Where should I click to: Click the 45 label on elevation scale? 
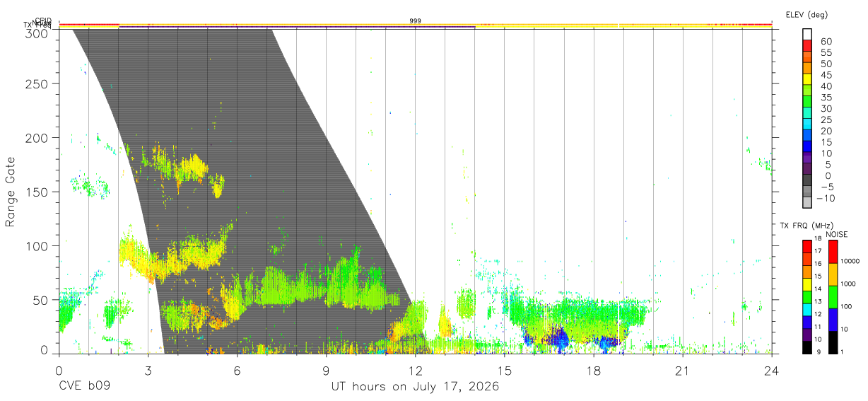[x=826, y=75]
